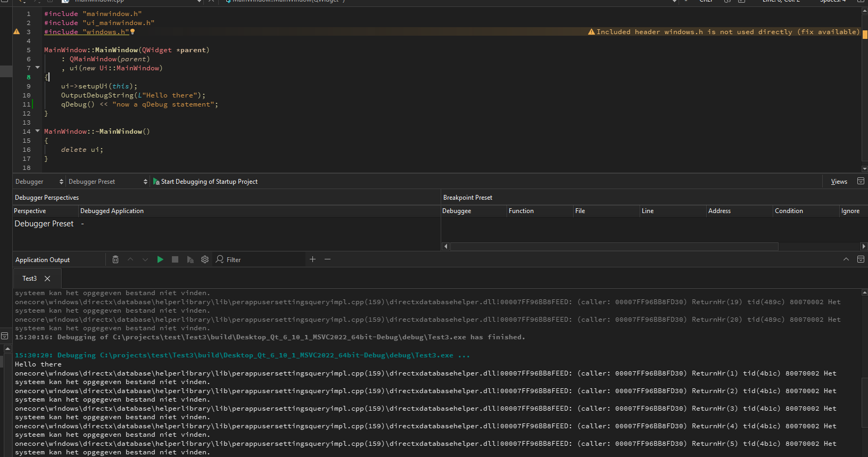Stop the running program in Application Output
The width and height of the screenshot is (868, 457).
[x=175, y=259]
